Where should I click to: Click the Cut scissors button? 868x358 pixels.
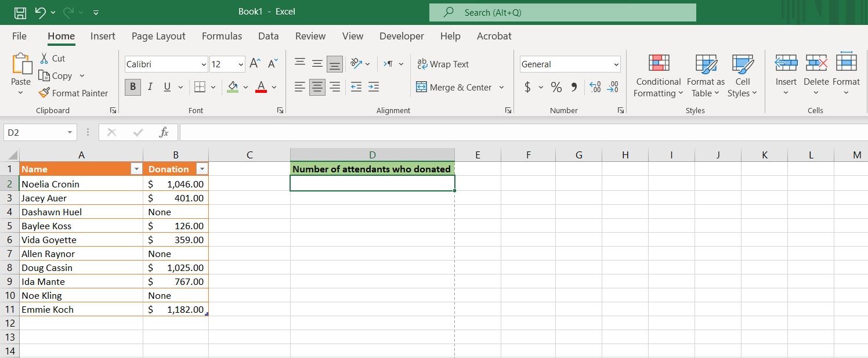point(52,59)
